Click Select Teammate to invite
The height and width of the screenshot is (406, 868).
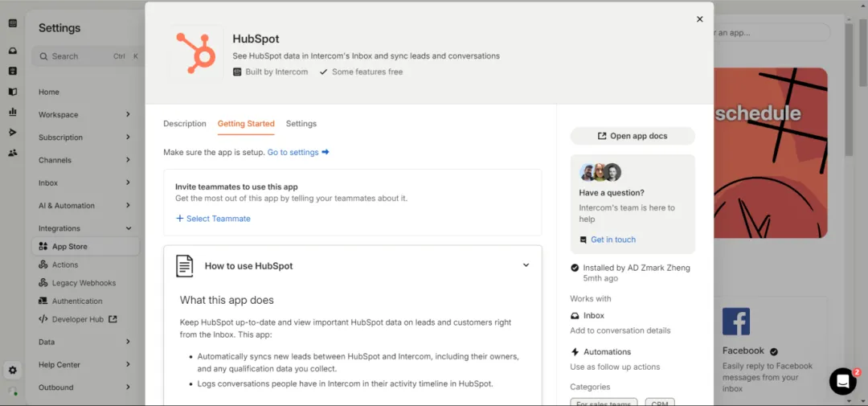point(213,219)
